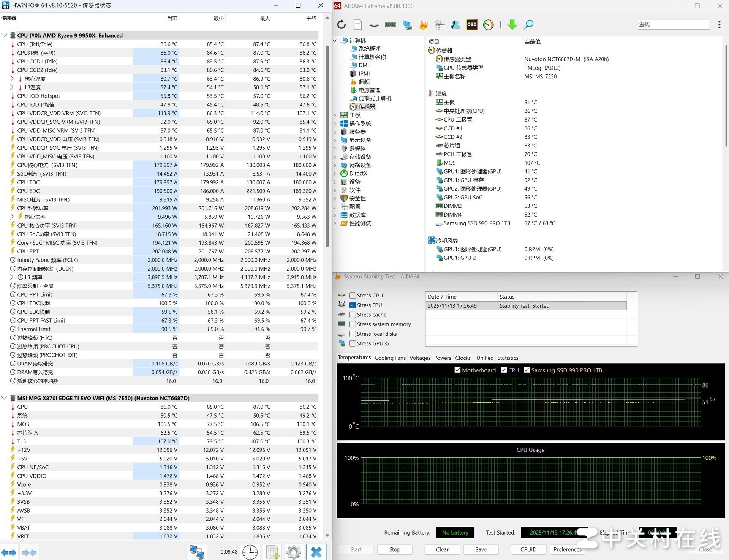This screenshot has width=729, height=560.
Task: Expand the DirectX node in AIDA64 sidebar
Action: click(x=335, y=173)
